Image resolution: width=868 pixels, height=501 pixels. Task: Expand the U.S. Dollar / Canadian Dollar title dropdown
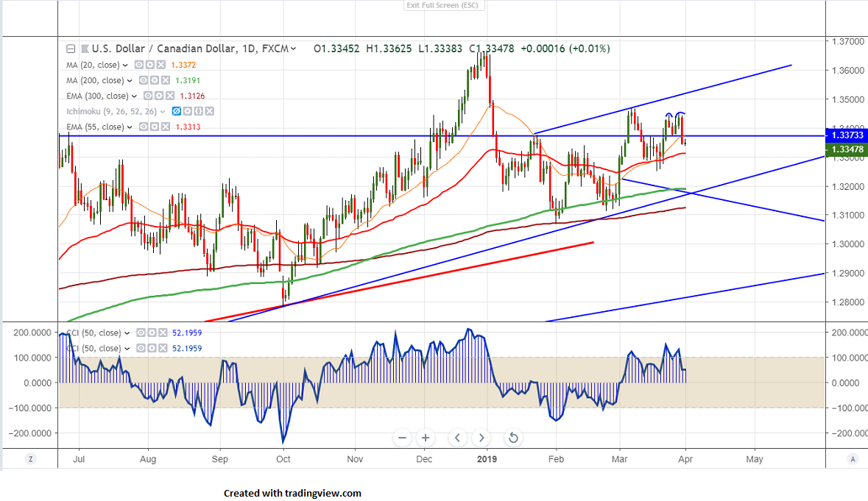click(294, 49)
